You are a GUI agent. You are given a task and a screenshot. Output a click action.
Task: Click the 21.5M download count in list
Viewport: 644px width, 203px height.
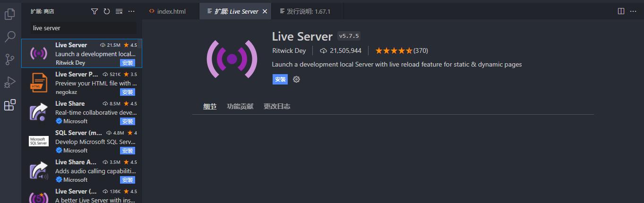pyautogui.click(x=110, y=45)
